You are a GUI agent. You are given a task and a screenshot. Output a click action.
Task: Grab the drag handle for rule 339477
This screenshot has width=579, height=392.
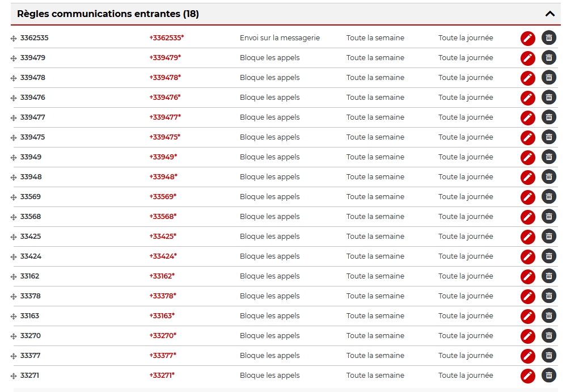pos(14,118)
